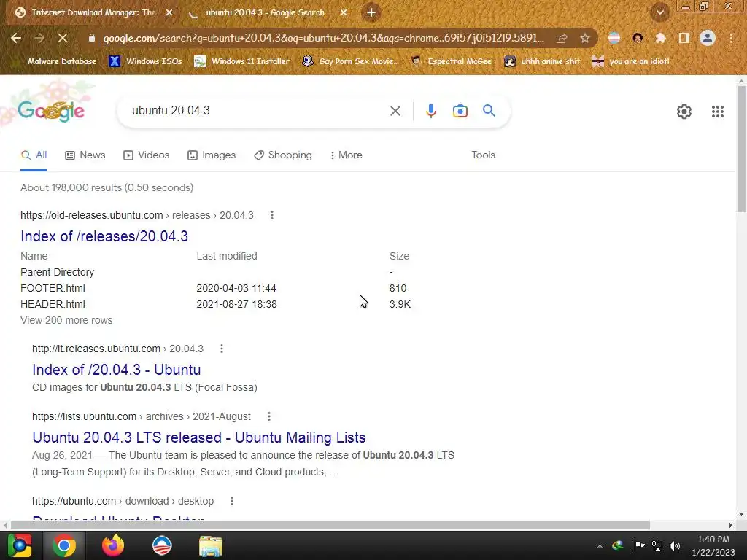This screenshot has height=560, width=747.
Task: Show hidden system tray icons
Action: coord(600,545)
